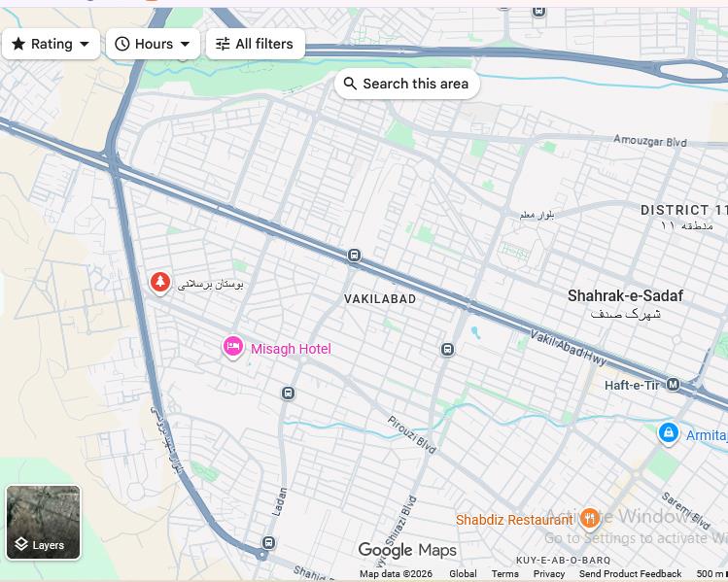Open the Terms link
Image resolution: width=728 pixels, height=582 pixels.
(x=505, y=574)
